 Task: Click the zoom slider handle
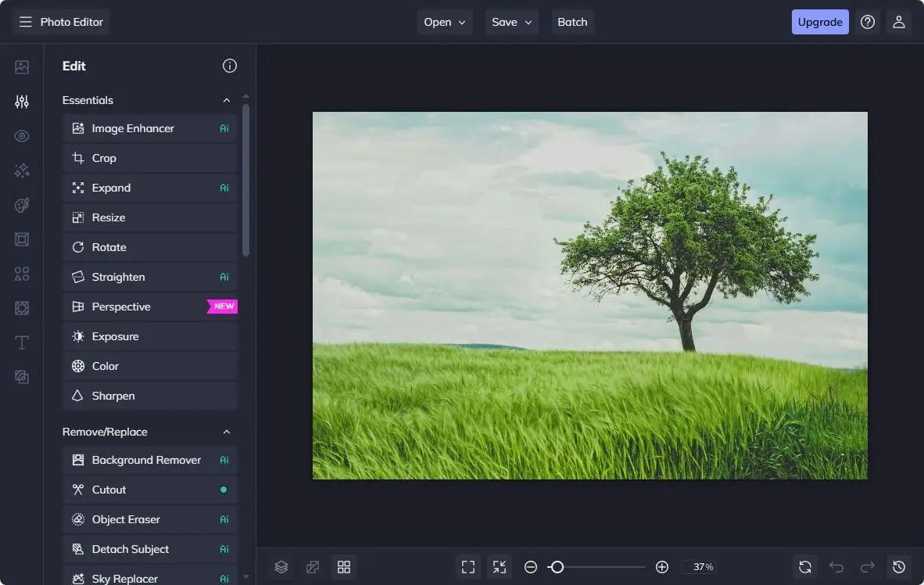[557, 567]
